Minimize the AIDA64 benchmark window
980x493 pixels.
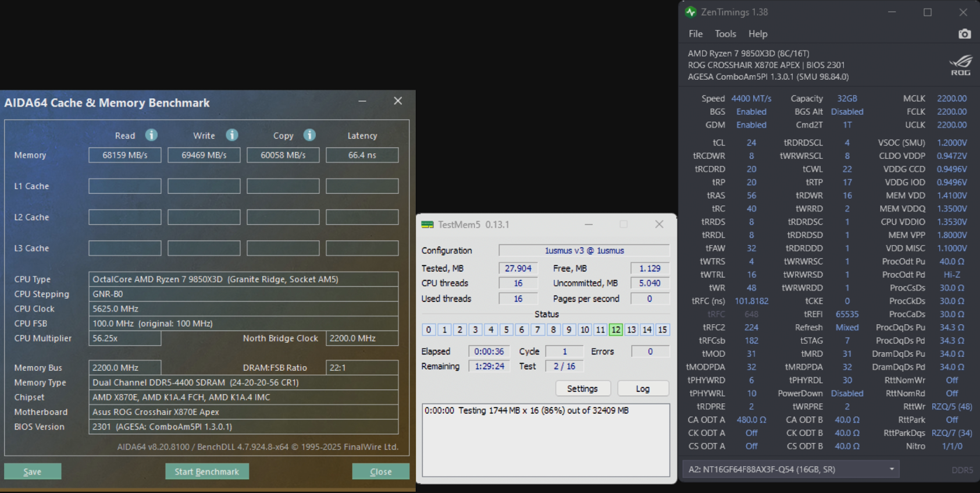[x=362, y=101]
